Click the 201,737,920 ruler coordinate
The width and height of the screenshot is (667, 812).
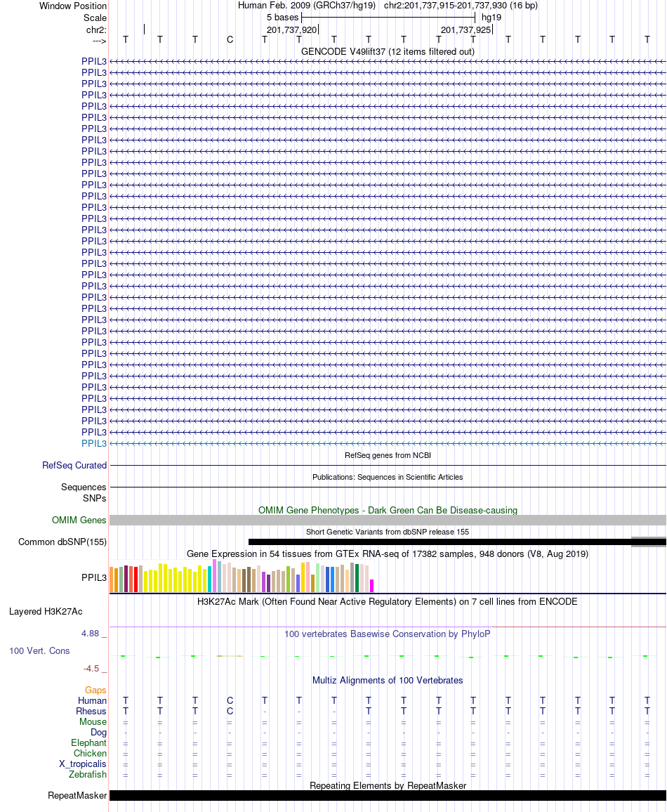coord(291,30)
